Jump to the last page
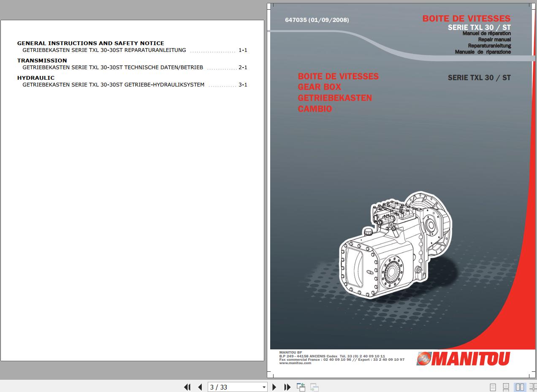Image resolution: width=537 pixels, height=392 pixels. pyautogui.click(x=287, y=387)
